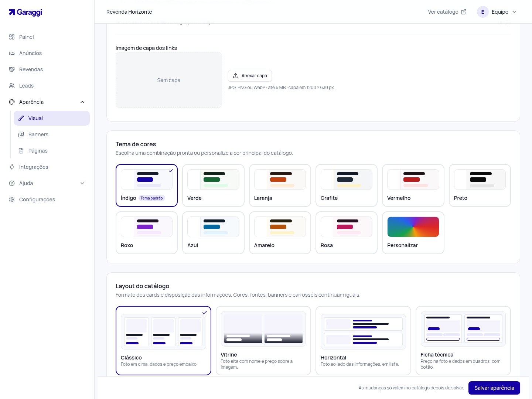Click the Integrações plug icon
532x399 pixels.
click(12, 167)
